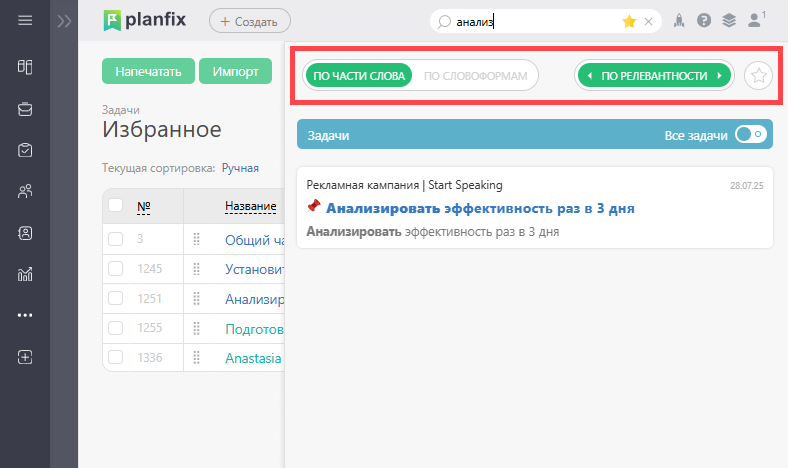Select the 'По части слова' search mode
This screenshot has height=468, width=788.
tap(359, 75)
